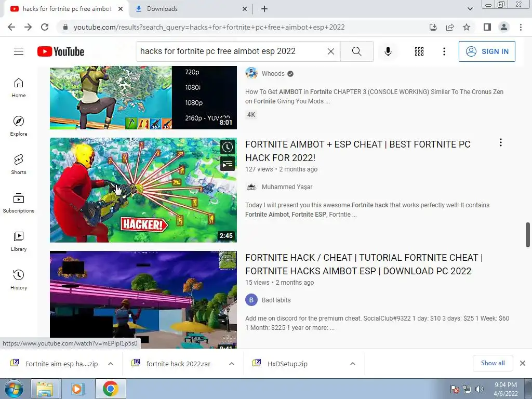Viewport: 532px width, 399px height.
Task: Click the browser address bar URL
Action: click(x=209, y=27)
